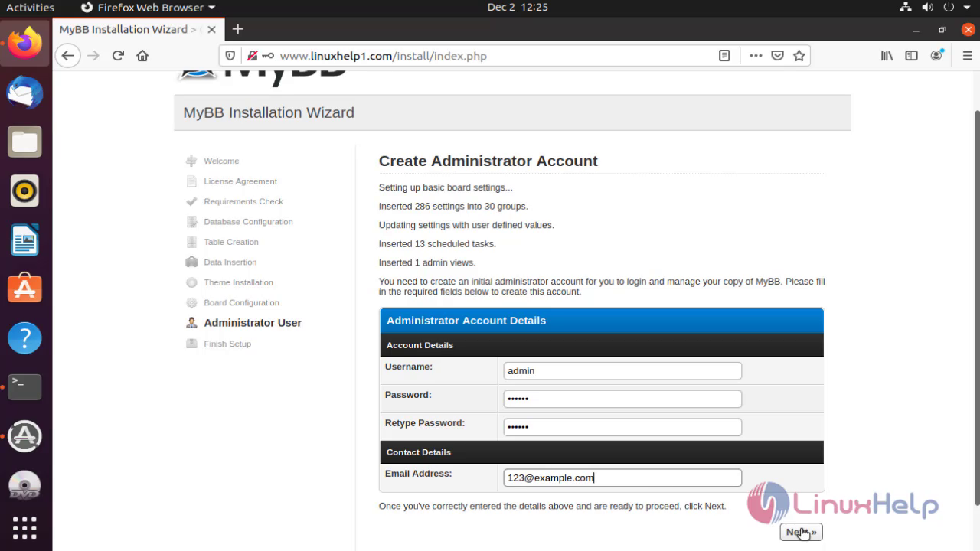
Task: Click Database Configuration step
Action: (248, 222)
